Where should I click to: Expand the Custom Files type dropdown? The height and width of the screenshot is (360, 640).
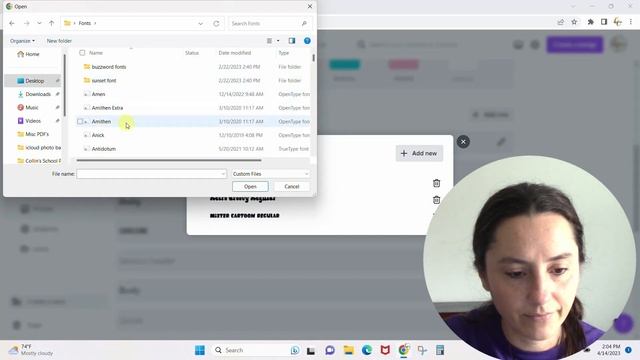[x=270, y=174]
